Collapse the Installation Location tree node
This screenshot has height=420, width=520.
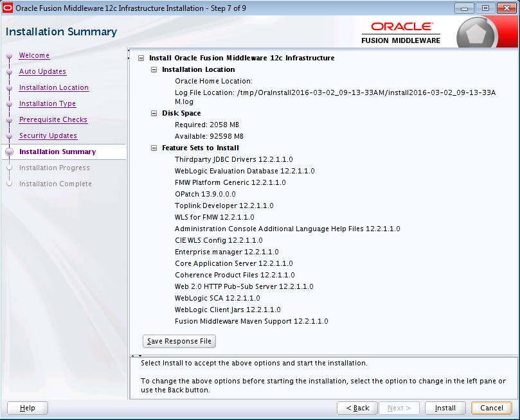click(x=154, y=69)
